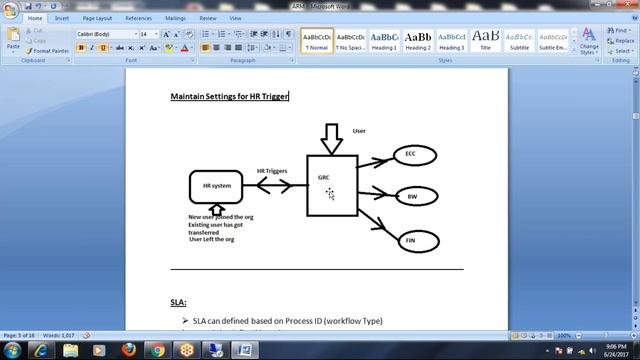Switch to the Insert tab
This screenshot has height=360, width=640.
[62, 18]
